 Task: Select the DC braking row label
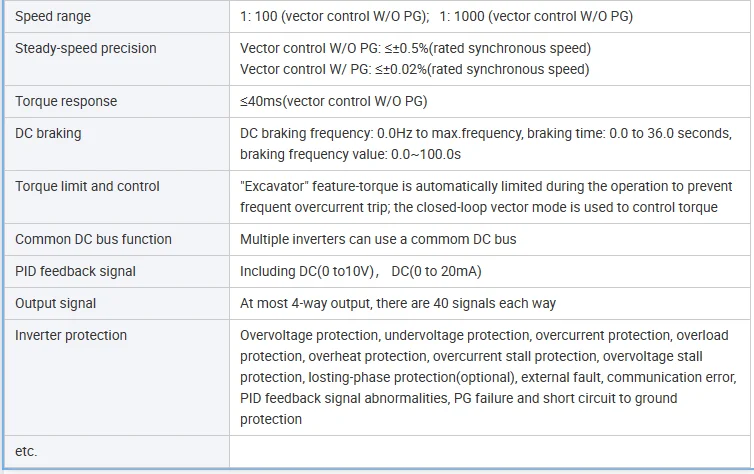click(48, 133)
